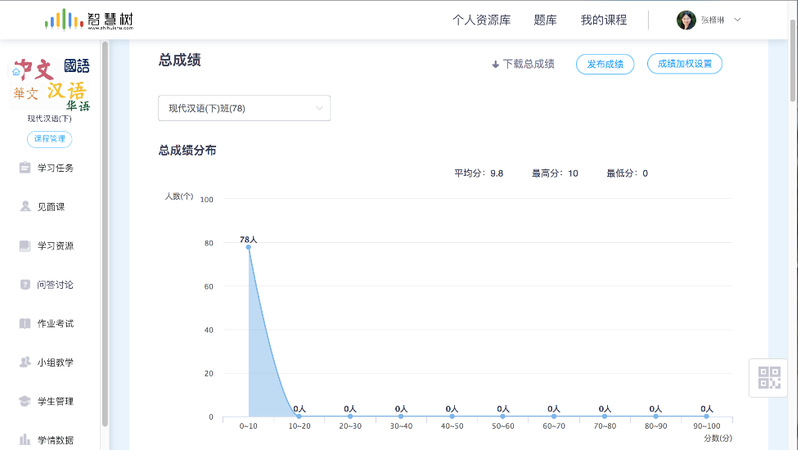Expand the 现代汉语(下)班(78) class dropdown
The width and height of the screenshot is (798, 450).
[x=244, y=108]
